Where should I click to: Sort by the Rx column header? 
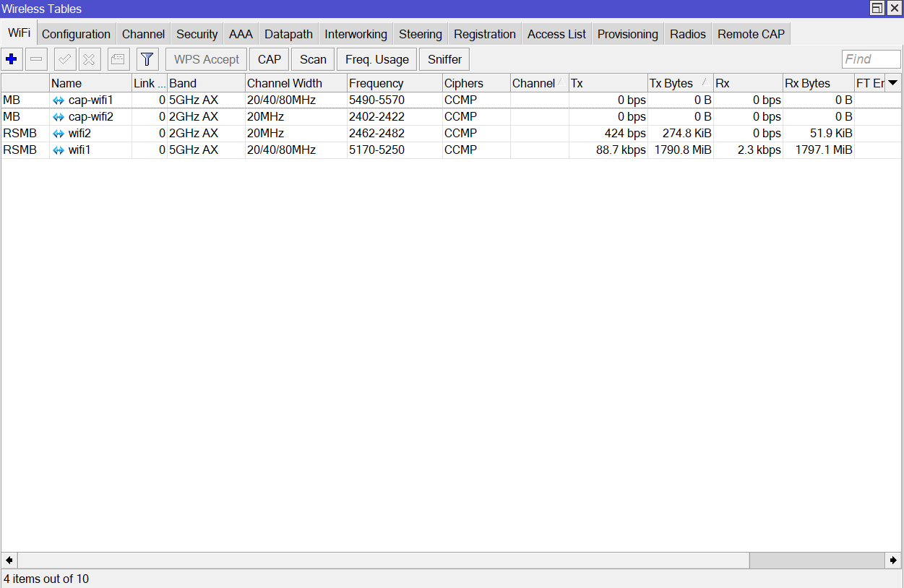(x=748, y=83)
